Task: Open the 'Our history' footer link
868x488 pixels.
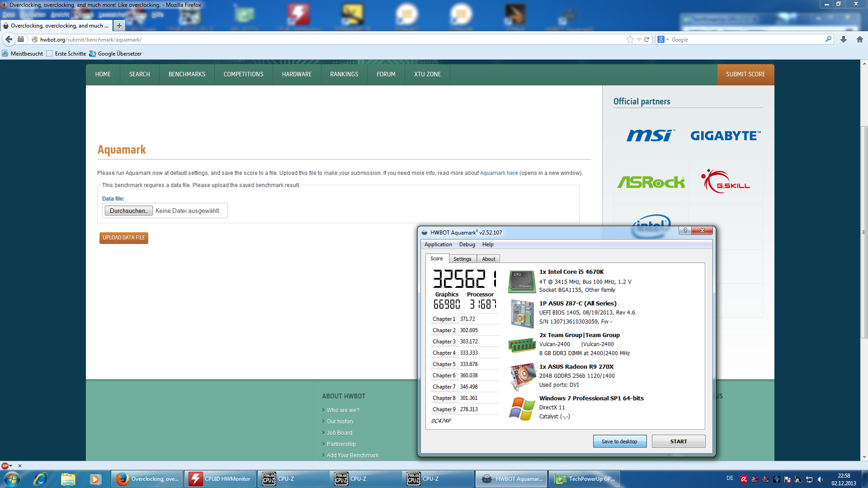Action: pos(340,422)
